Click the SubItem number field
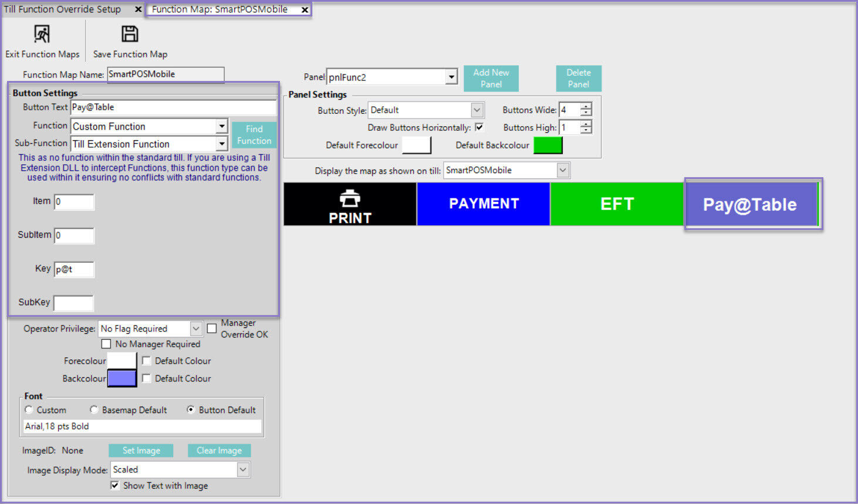The image size is (858, 504). tap(74, 235)
